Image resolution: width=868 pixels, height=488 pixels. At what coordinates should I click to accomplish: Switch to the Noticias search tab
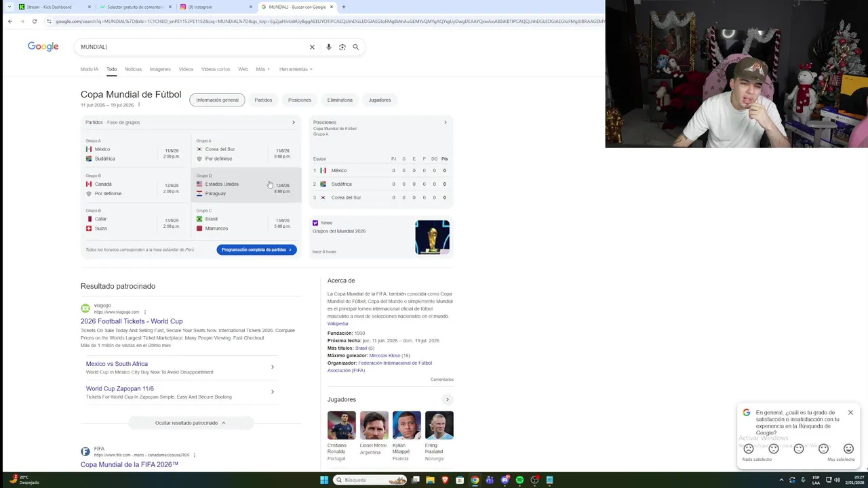point(134,69)
